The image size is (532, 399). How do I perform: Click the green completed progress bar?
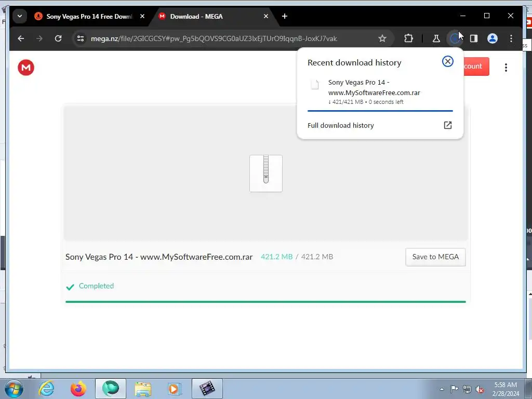(265, 302)
